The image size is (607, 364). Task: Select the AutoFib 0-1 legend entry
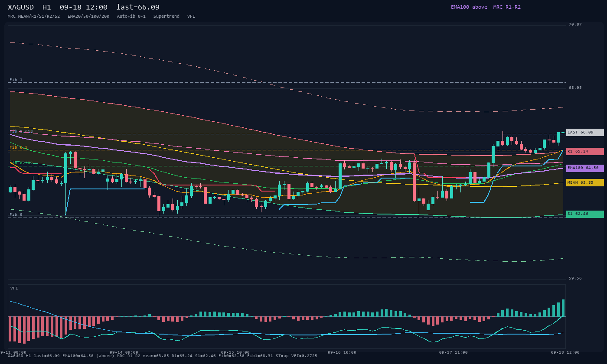[x=131, y=16]
